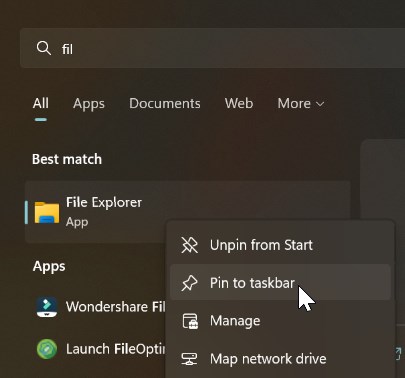Open the Apps section header

point(49,267)
